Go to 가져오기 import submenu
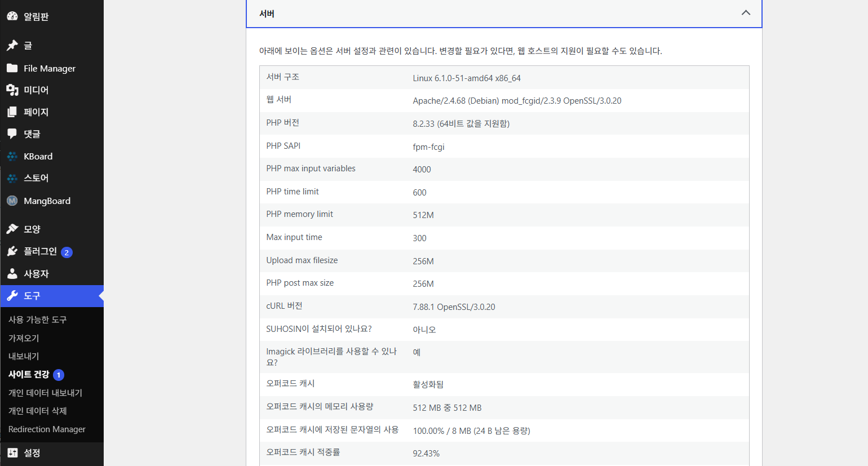The height and width of the screenshot is (466, 868). point(24,338)
